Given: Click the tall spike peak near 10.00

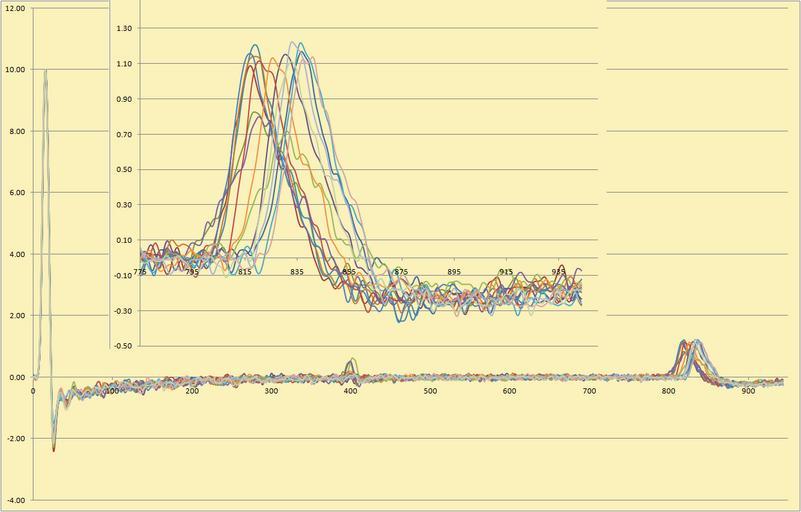Looking at the screenshot, I should click(x=45, y=71).
